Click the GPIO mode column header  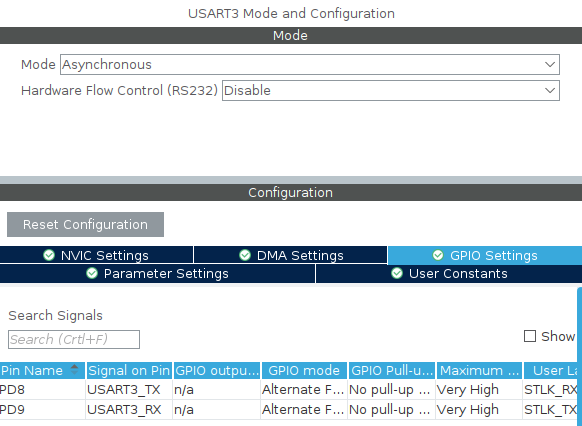tap(304, 370)
